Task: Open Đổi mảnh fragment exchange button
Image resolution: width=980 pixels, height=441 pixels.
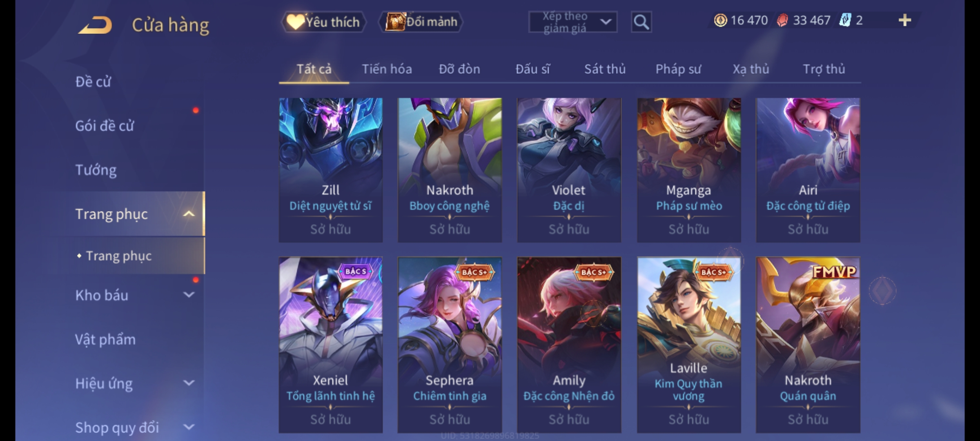Action: [x=421, y=22]
